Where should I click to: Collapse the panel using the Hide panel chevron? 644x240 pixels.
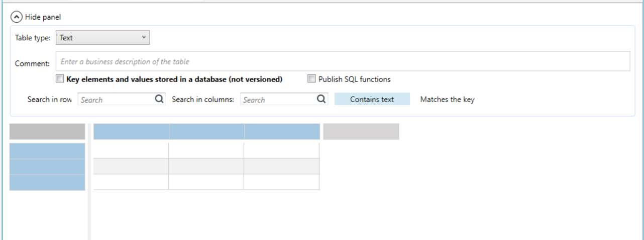pos(17,17)
